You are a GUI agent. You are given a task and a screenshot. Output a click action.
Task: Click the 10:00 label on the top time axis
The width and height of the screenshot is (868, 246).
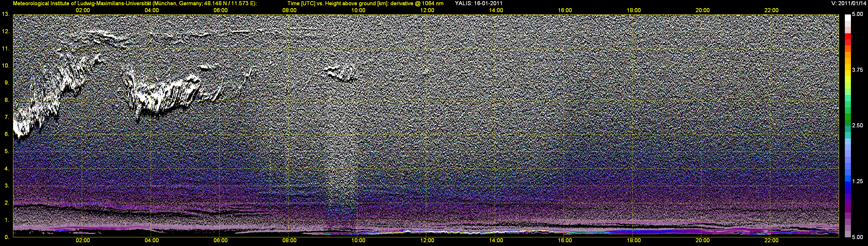click(358, 10)
